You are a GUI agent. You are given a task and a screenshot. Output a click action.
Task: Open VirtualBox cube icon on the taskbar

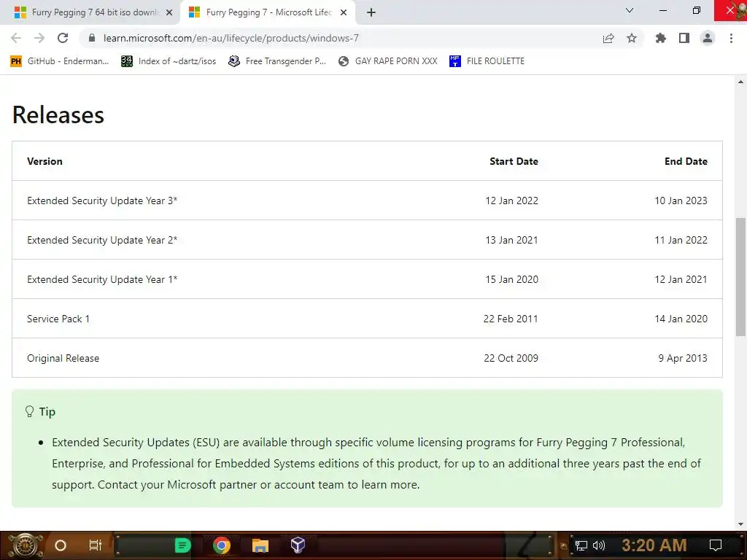pos(298,545)
